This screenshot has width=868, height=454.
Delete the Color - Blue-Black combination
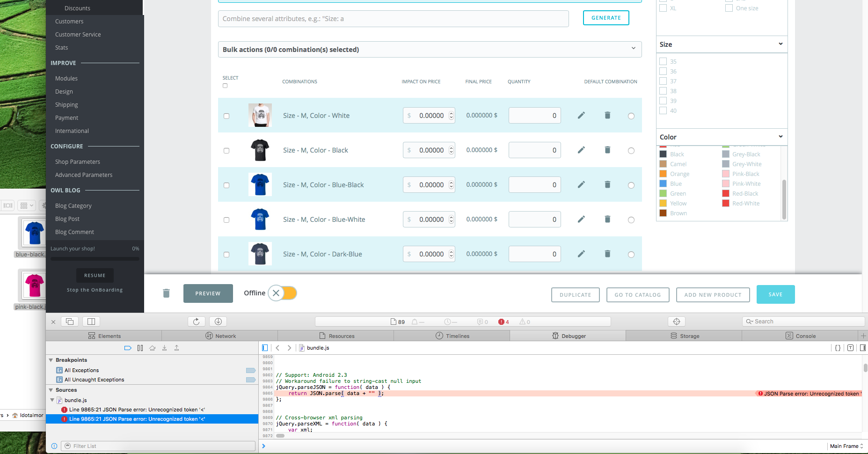click(607, 184)
